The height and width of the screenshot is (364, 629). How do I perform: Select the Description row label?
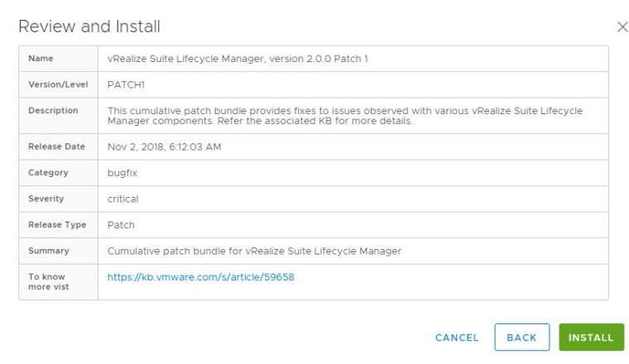(53, 110)
